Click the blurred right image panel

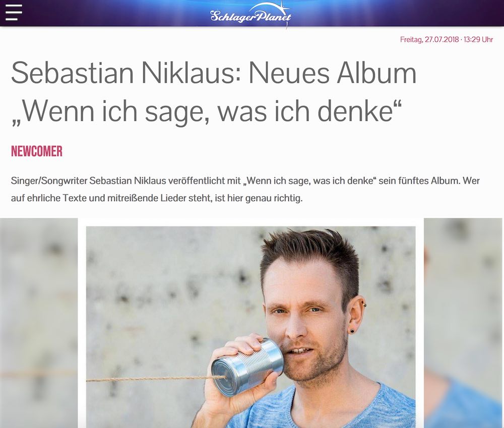[463, 323]
